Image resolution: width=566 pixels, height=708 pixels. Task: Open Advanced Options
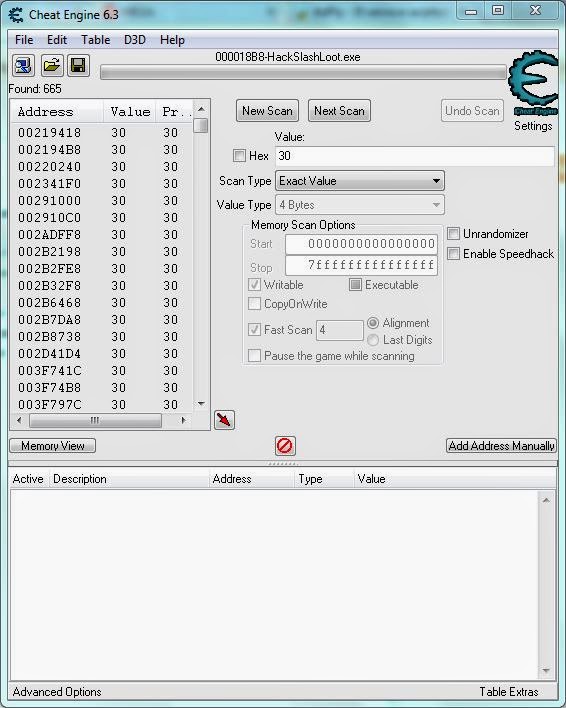(x=57, y=692)
